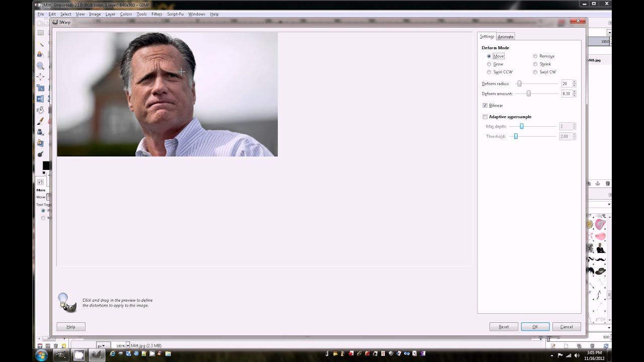Open Internet Explorer from taskbar

point(112,354)
